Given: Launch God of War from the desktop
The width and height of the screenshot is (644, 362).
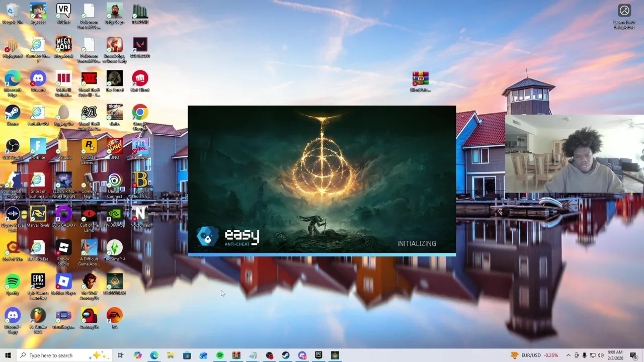Looking at the screenshot, I should [13, 250].
